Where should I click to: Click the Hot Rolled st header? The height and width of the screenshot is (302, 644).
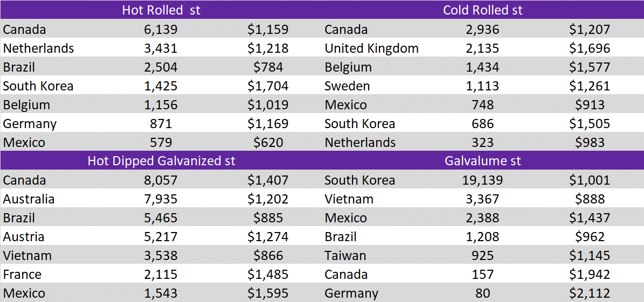pos(161,10)
